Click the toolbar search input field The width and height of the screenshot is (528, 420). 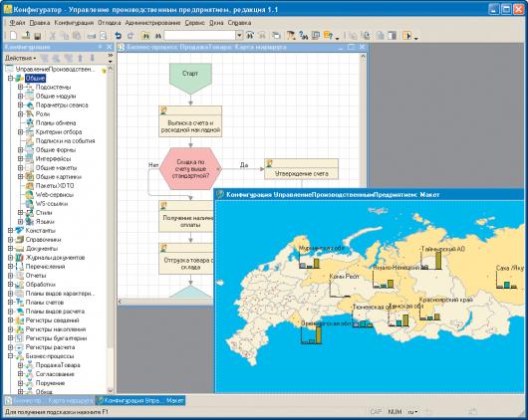199,36
